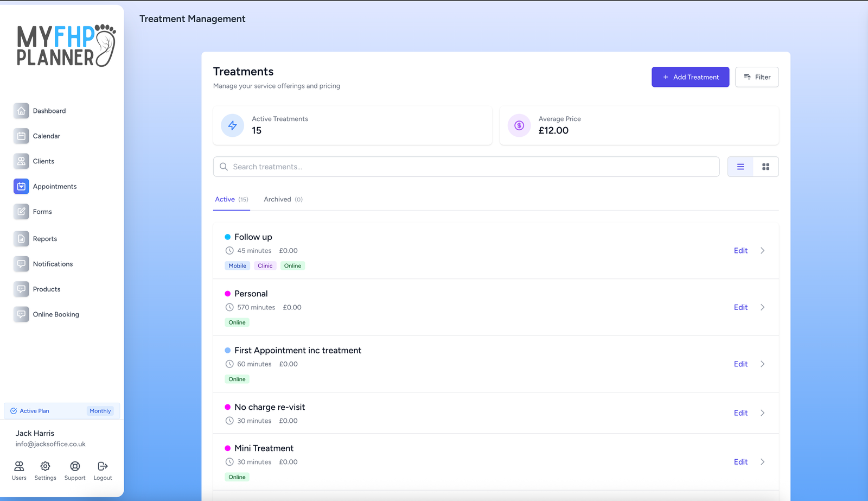Image resolution: width=868 pixels, height=501 pixels.
Task: Open Settings via the gear icon
Action: [45, 470]
